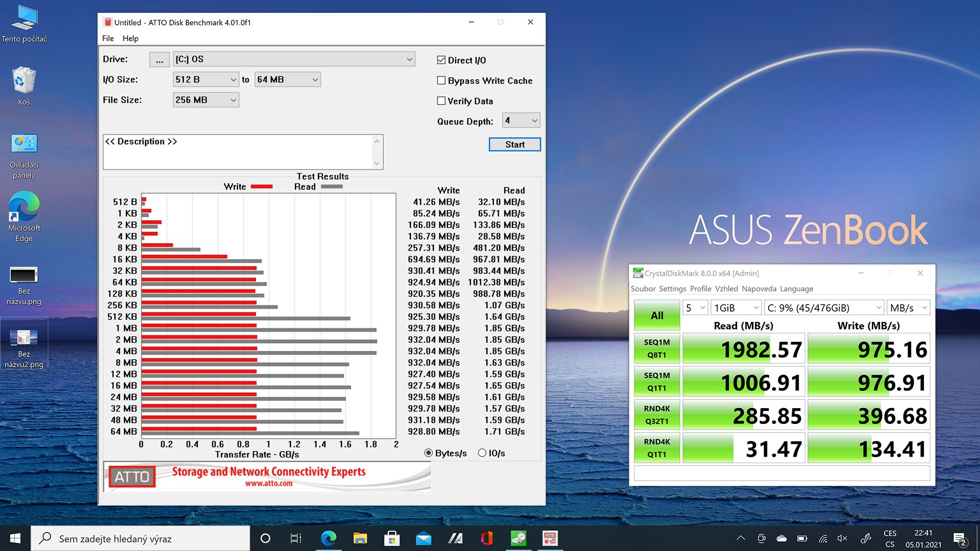Open CrystalDiskMark Language menu

796,289
